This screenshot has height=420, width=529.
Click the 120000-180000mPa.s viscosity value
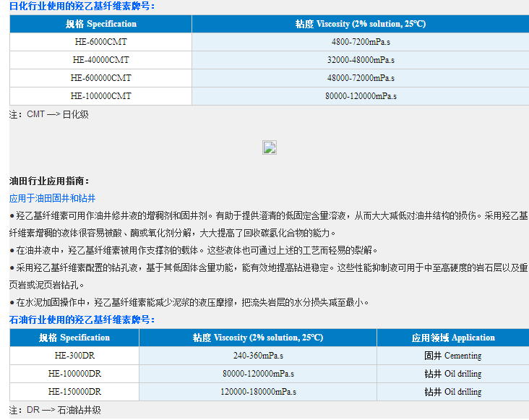[258, 392]
